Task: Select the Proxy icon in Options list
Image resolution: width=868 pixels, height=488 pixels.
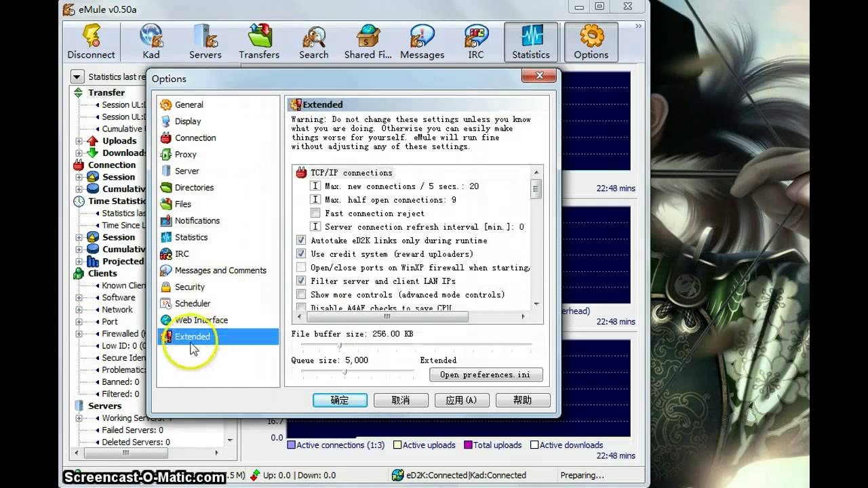Action: (x=165, y=155)
